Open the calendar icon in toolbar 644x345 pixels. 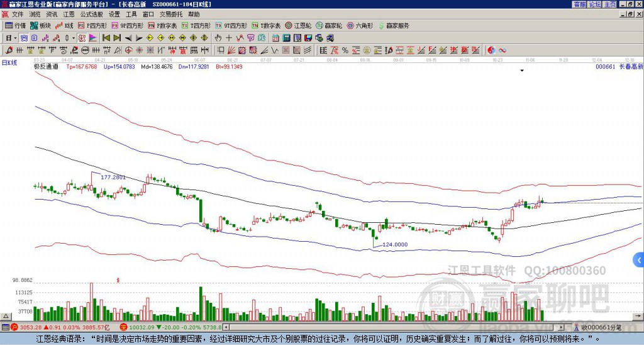tap(275, 38)
